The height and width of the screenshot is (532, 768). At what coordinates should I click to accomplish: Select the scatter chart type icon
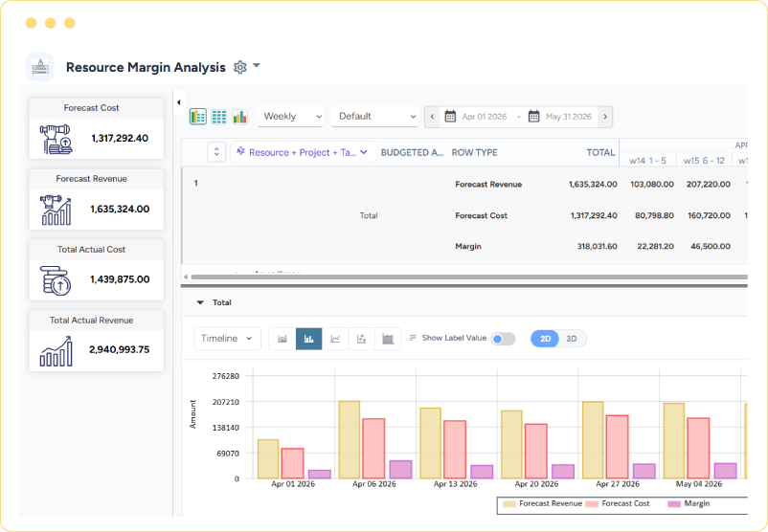361,339
